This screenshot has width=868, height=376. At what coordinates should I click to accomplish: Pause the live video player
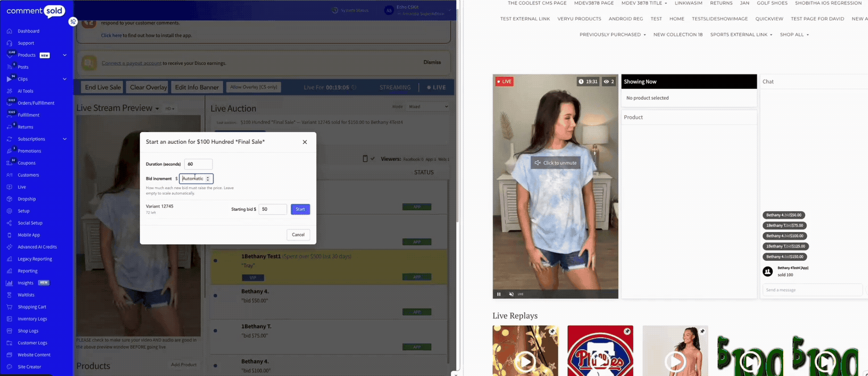[x=499, y=294]
